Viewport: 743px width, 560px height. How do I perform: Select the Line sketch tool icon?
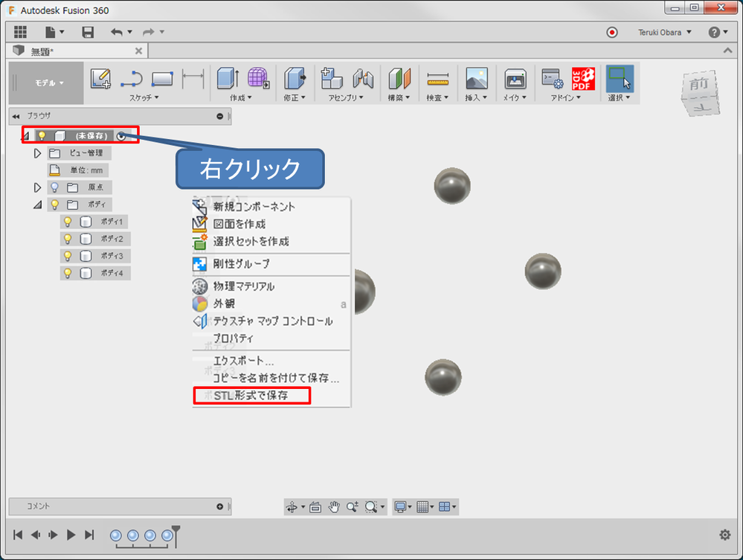point(131,79)
